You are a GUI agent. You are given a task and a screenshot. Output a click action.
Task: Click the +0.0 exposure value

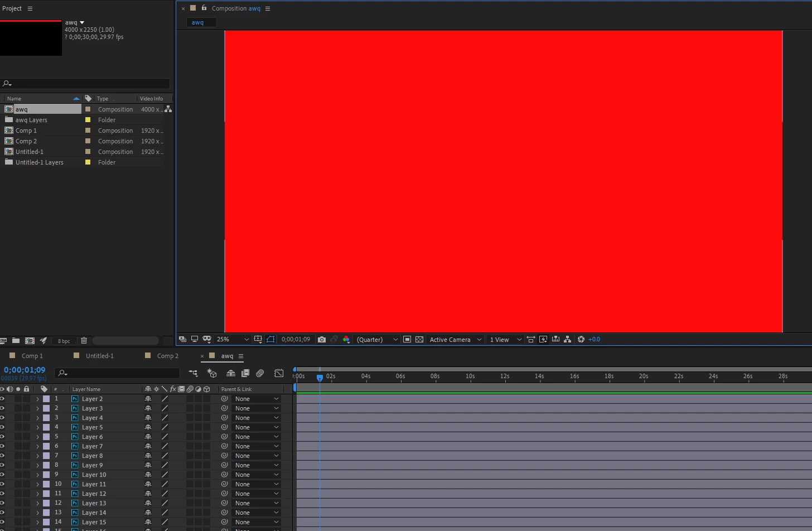(594, 339)
